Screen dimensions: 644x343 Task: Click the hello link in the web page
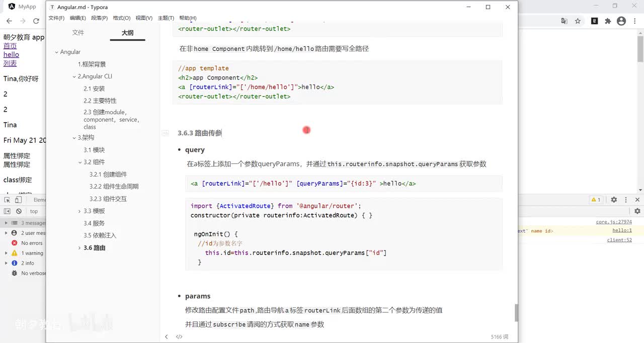tap(11, 54)
